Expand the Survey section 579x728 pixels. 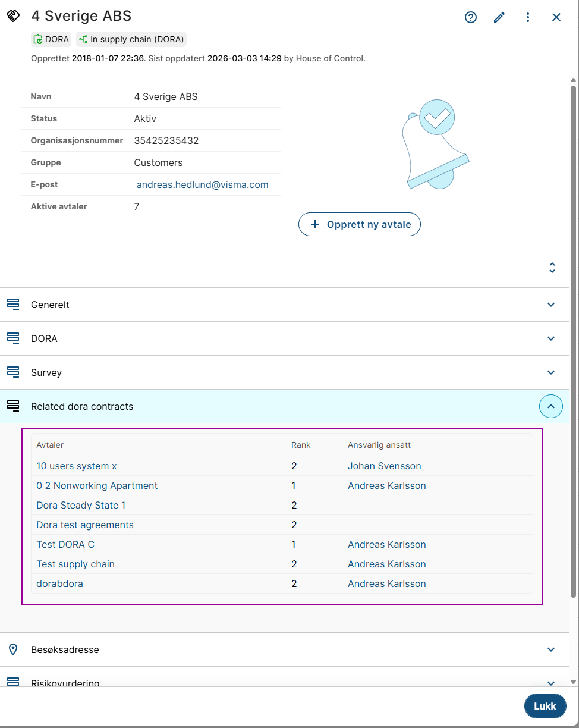point(551,372)
